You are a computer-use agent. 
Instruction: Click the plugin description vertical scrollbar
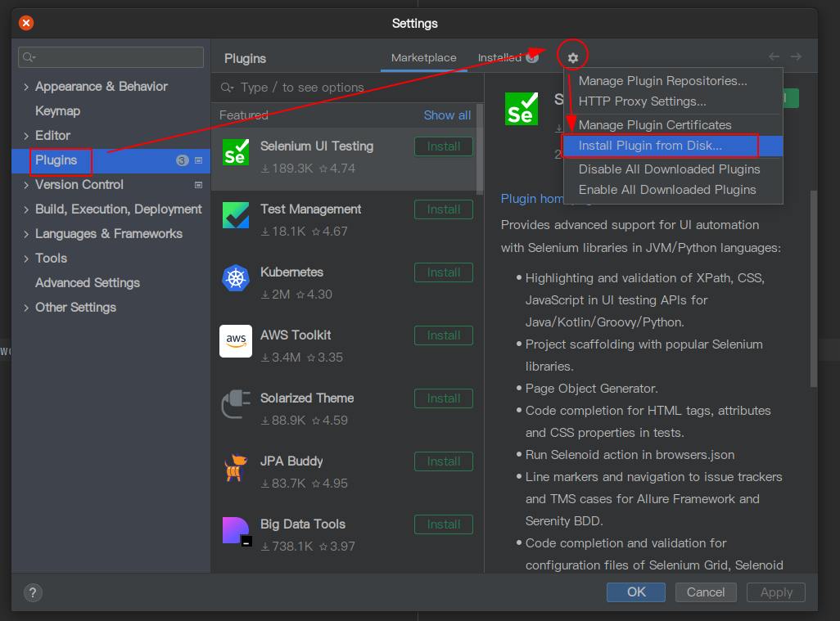814,288
